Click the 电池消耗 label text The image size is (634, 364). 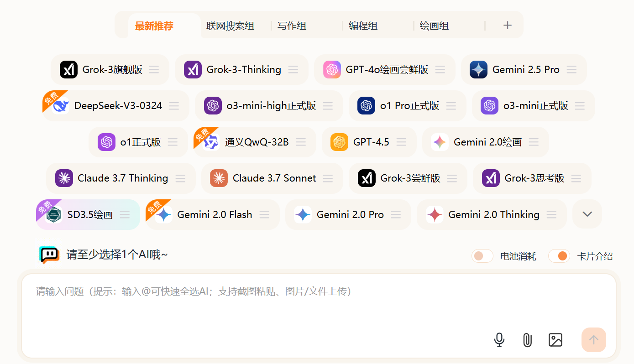[519, 256]
